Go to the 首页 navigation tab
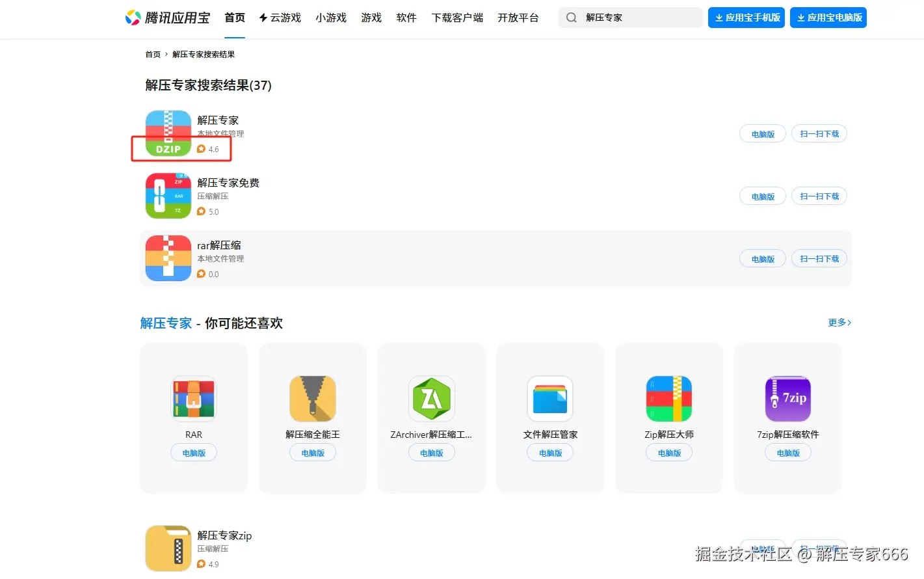 pos(235,18)
